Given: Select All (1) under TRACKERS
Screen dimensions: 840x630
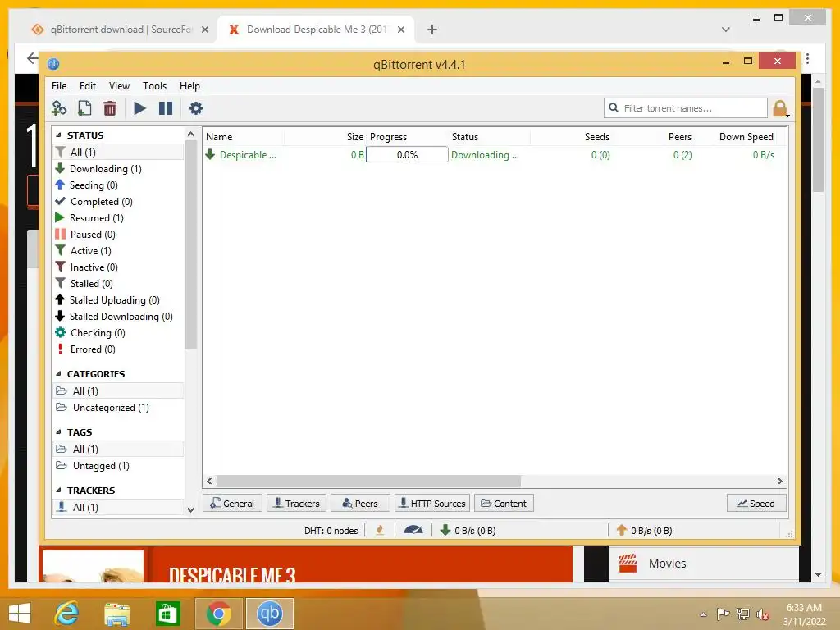Looking at the screenshot, I should (x=118, y=507).
